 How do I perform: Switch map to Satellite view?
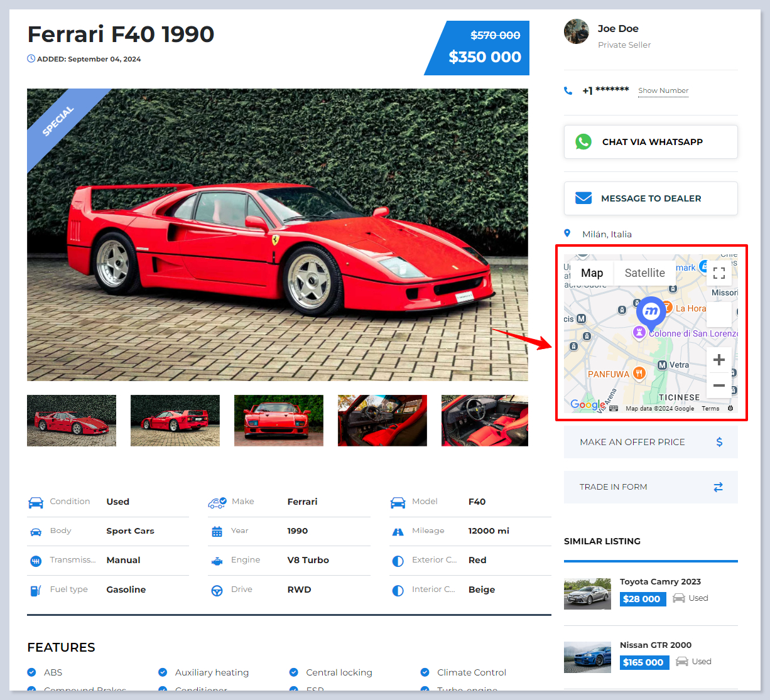point(644,273)
